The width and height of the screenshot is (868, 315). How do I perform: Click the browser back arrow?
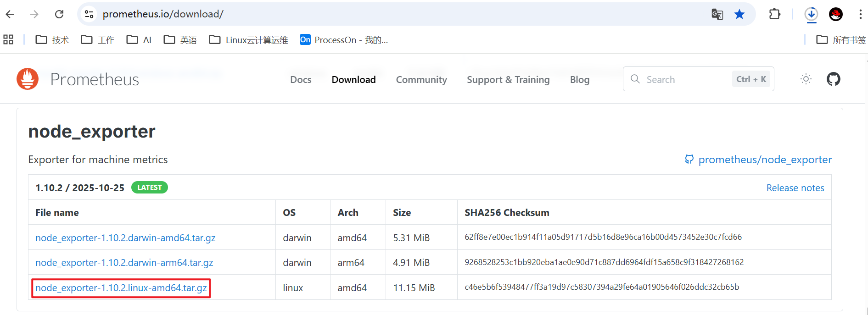pyautogui.click(x=10, y=14)
